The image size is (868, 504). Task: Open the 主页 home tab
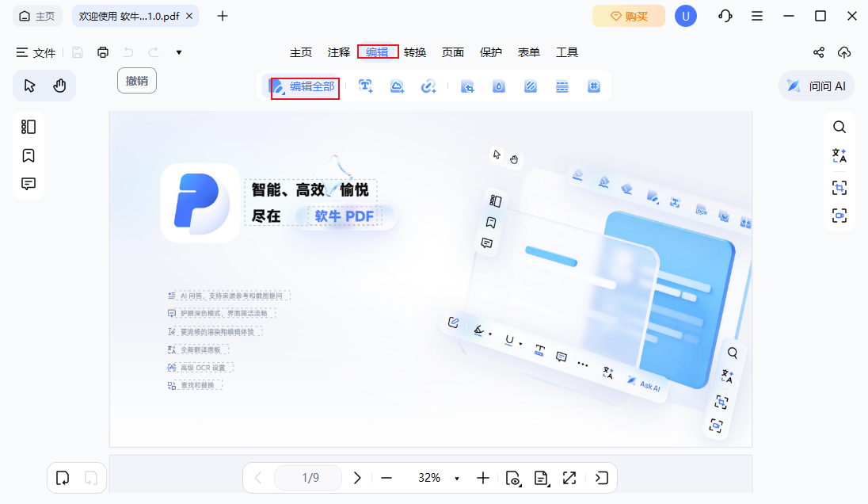coord(37,16)
